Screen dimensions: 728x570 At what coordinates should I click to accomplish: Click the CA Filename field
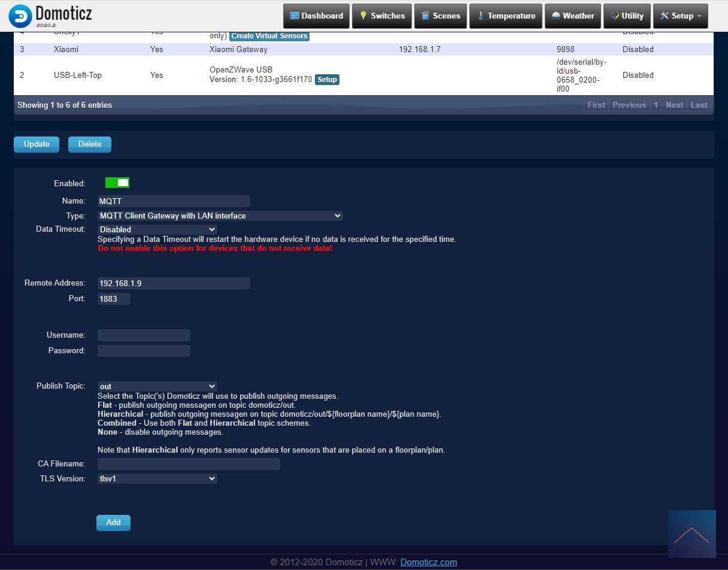189,464
